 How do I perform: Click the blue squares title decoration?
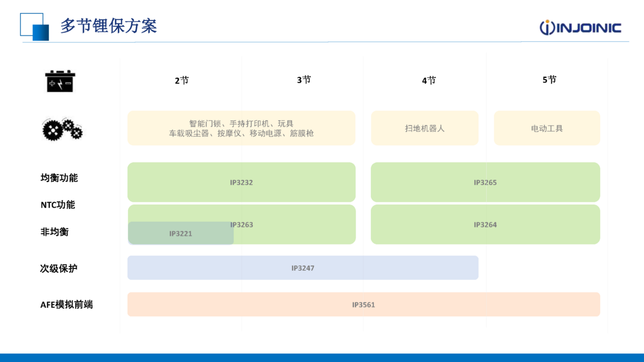click(34, 27)
